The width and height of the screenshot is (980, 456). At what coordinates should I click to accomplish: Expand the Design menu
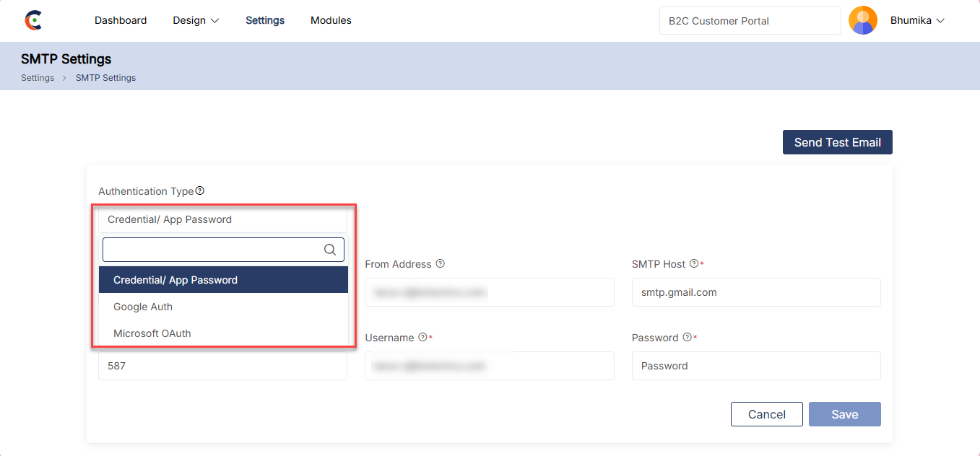point(196,20)
